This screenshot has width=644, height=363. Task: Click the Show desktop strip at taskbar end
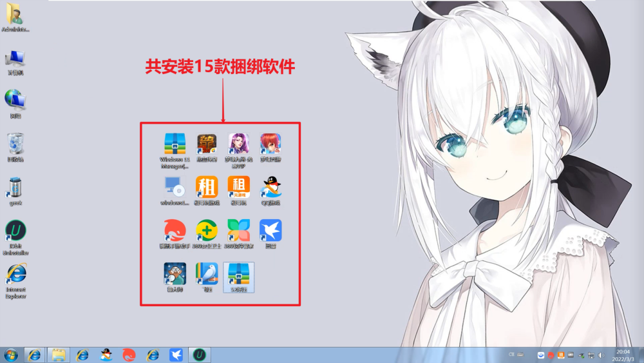pos(641,355)
